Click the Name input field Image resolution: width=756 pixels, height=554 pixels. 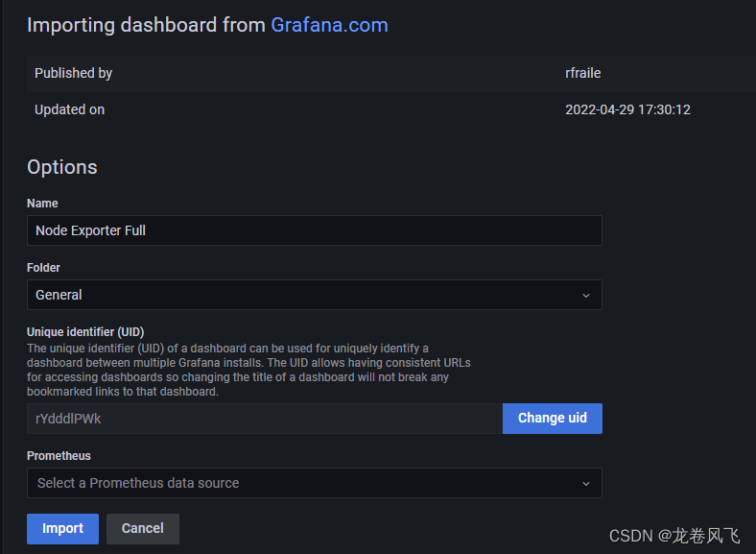pos(315,230)
